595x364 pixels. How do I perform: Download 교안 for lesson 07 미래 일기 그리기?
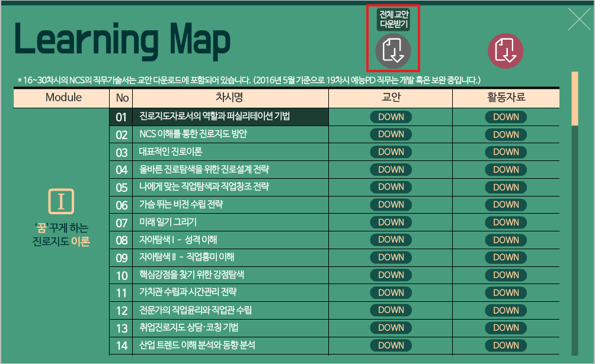(x=391, y=223)
